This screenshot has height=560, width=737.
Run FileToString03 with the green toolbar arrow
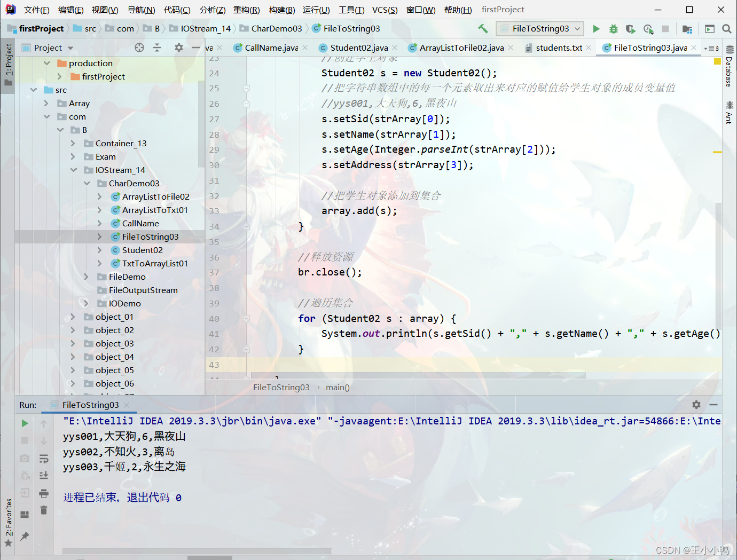click(x=596, y=29)
